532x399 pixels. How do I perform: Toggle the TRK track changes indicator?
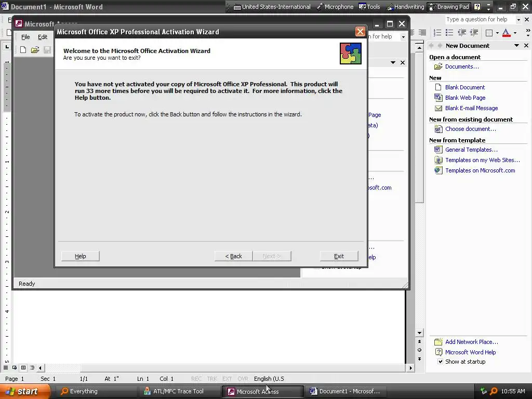pyautogui.click(x=212, y=379)
